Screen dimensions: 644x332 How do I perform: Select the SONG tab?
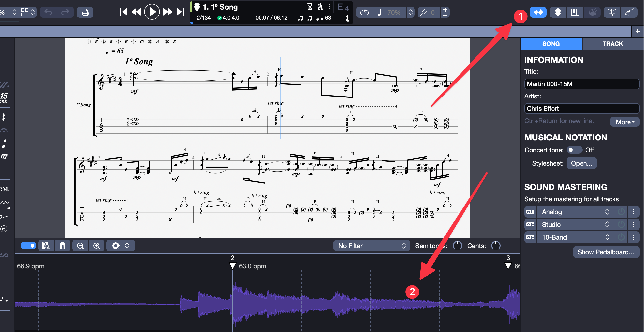(551, 43)
